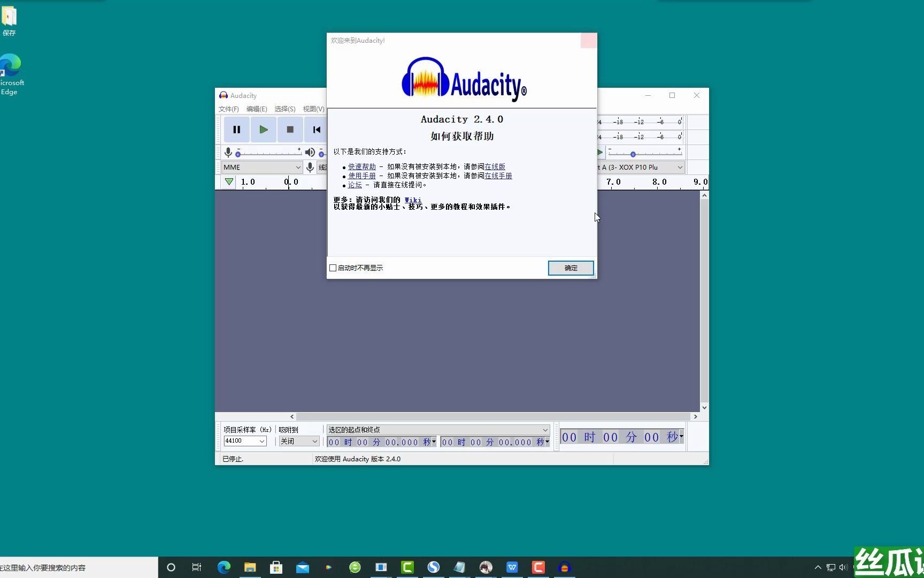924x578 pixels.
Task: Open File Explorer from the taskbar
Action: pyautogui.click(x=250, y=567)
